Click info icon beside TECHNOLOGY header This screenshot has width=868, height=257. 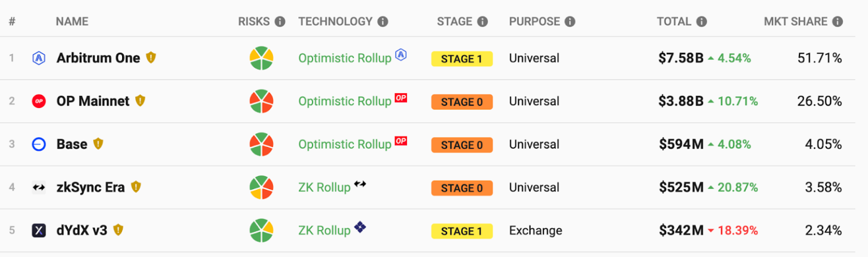click(383, 22)
